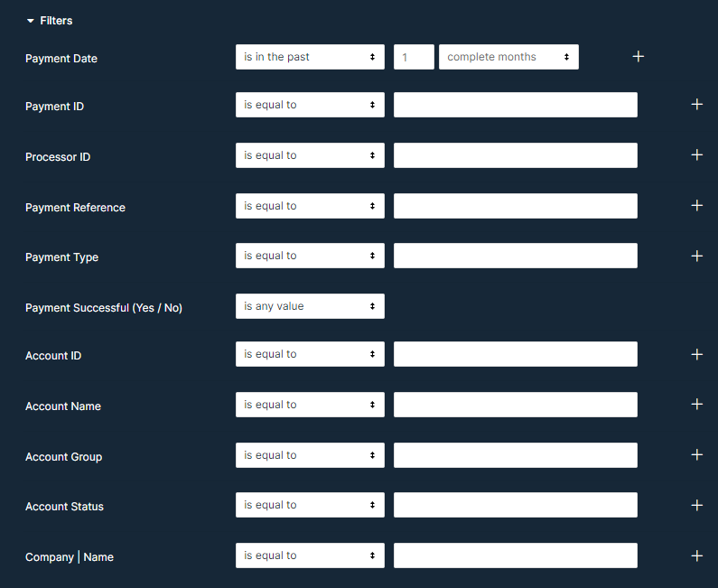Click the Company Name value field
The height and width of the screenshot is (588, 718).
pos(516,555)
